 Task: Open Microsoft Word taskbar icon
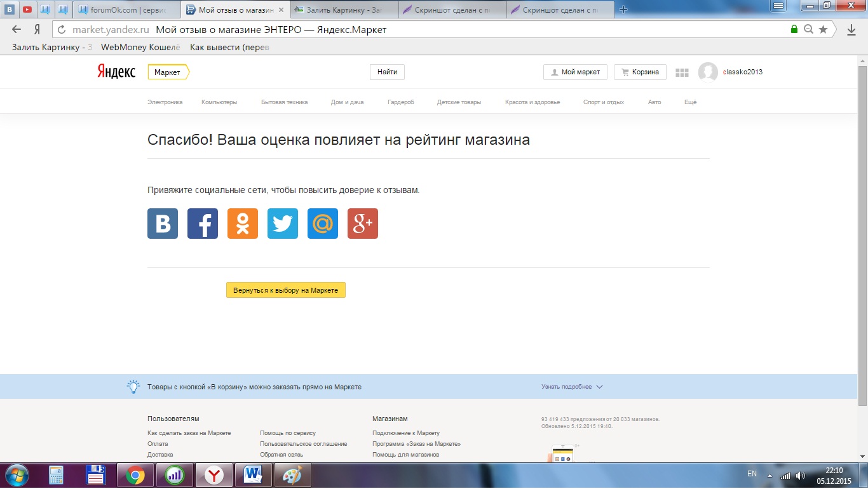tap(254, 475)
